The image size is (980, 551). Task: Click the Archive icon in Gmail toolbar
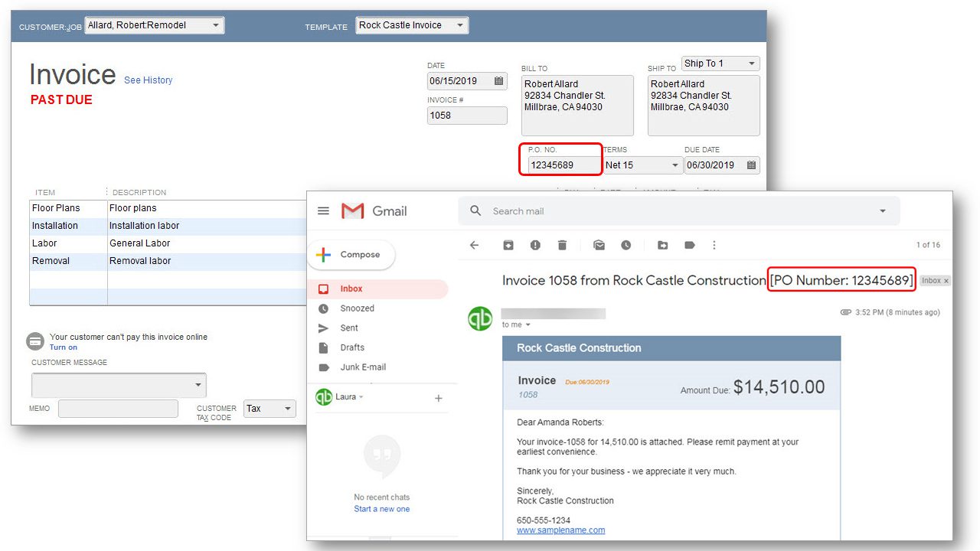tap(508, 245)
